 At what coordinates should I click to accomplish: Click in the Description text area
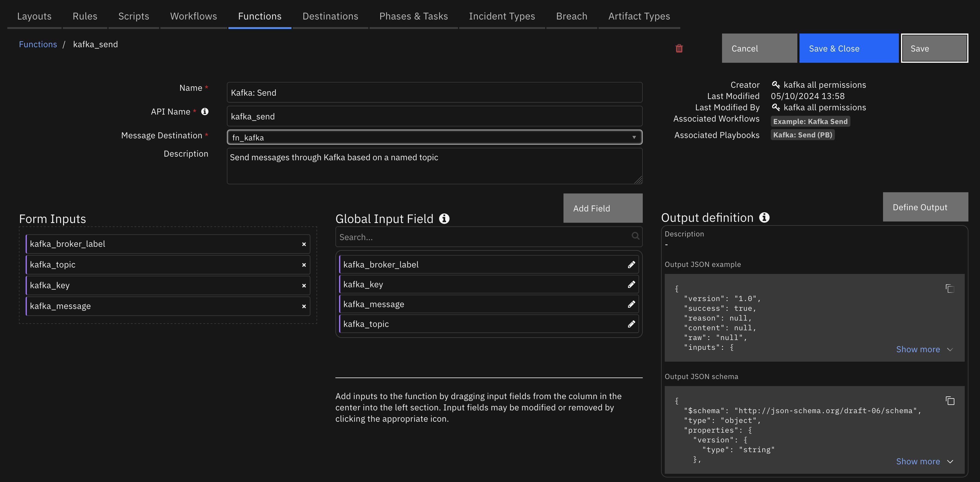435,165
